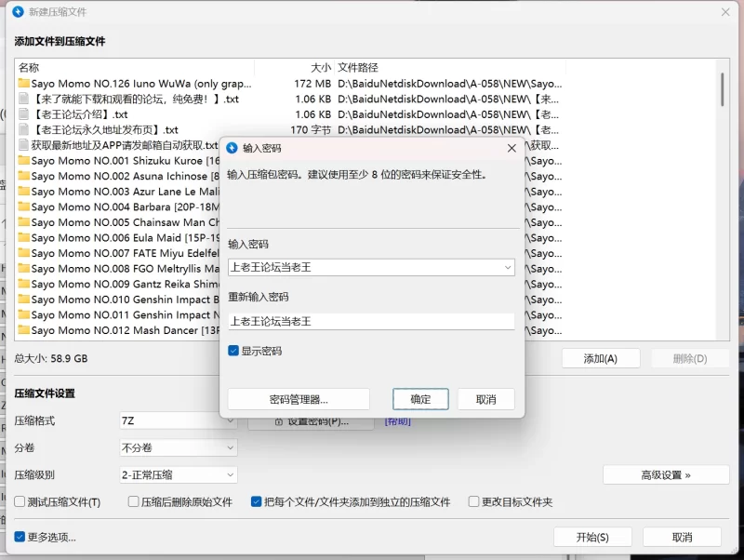This screenshot has width=744, height=560.
Task: Click the 重新输入密码 text field
Action: (x=371, y=321)
